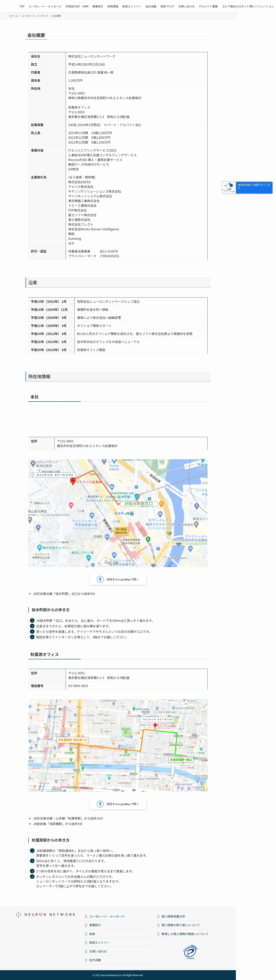The height and width of the screenshot is (980, 276).
Task: Click the map pin icon under the 秋葉原オフィス map
Action: (x=100, y=804)
